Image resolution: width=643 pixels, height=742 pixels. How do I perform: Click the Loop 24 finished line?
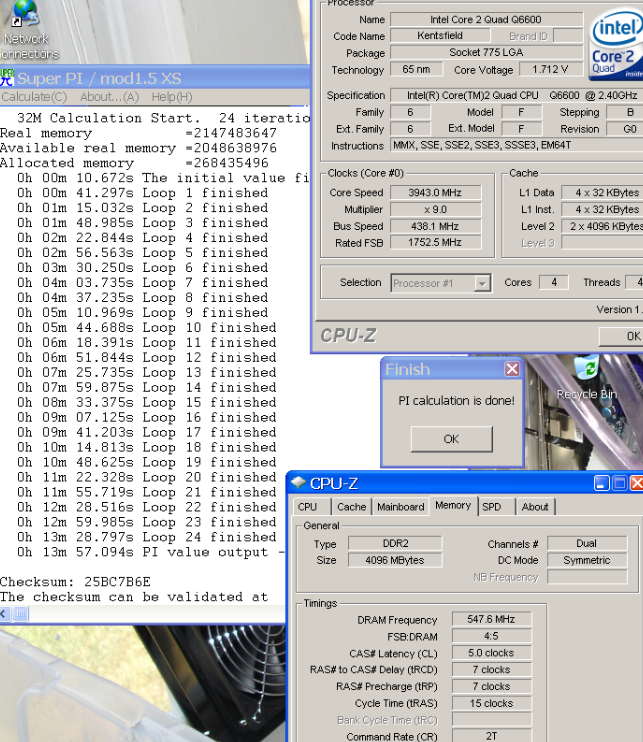pyautogui.click(x=147, y=537)
